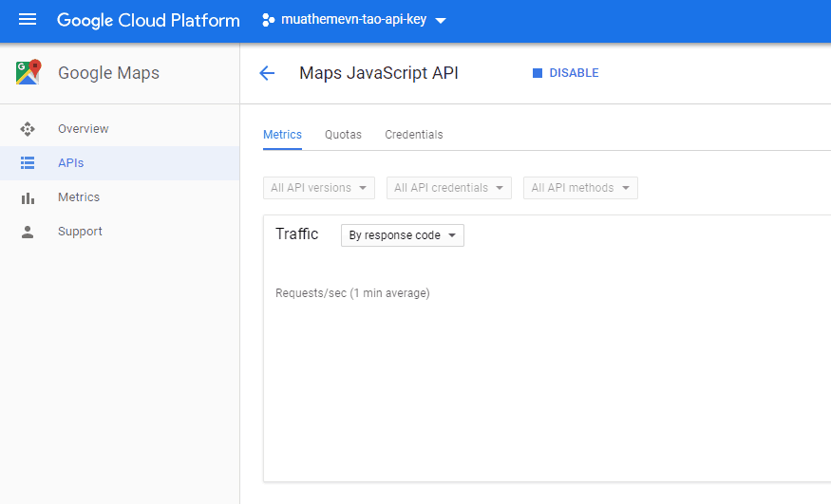Open the All API methods dropdown

point(581,188)
